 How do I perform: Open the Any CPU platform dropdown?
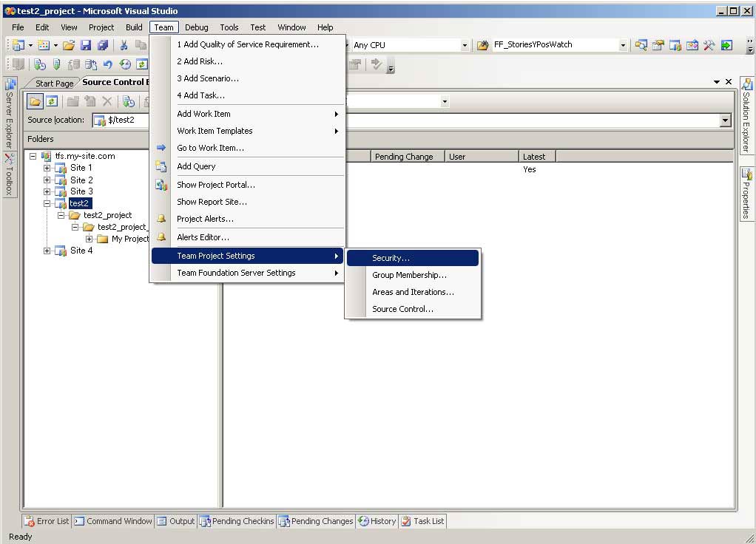point(465,45)
